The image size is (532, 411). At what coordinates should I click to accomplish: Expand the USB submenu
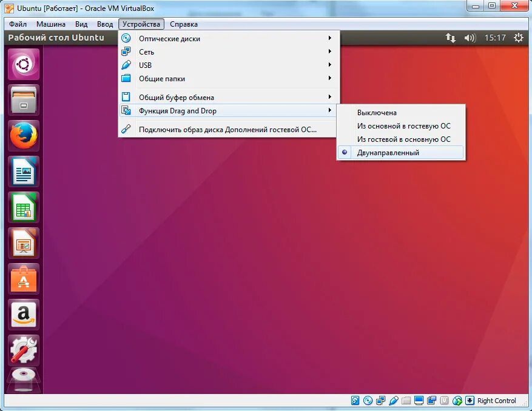[x=229, y=65]
